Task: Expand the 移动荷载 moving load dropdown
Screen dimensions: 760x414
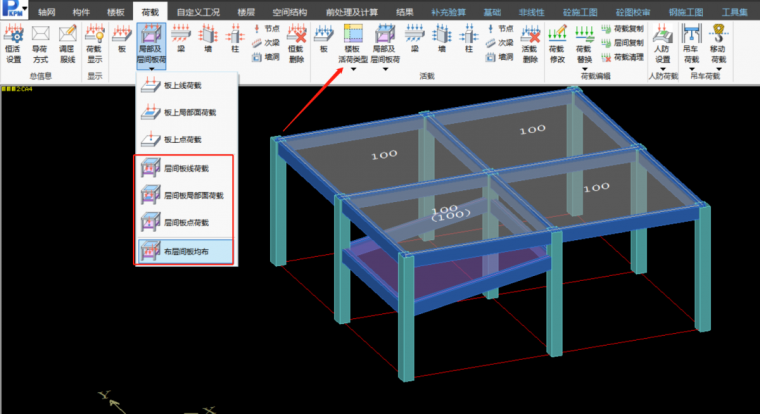Action: [x=719, y=69]
